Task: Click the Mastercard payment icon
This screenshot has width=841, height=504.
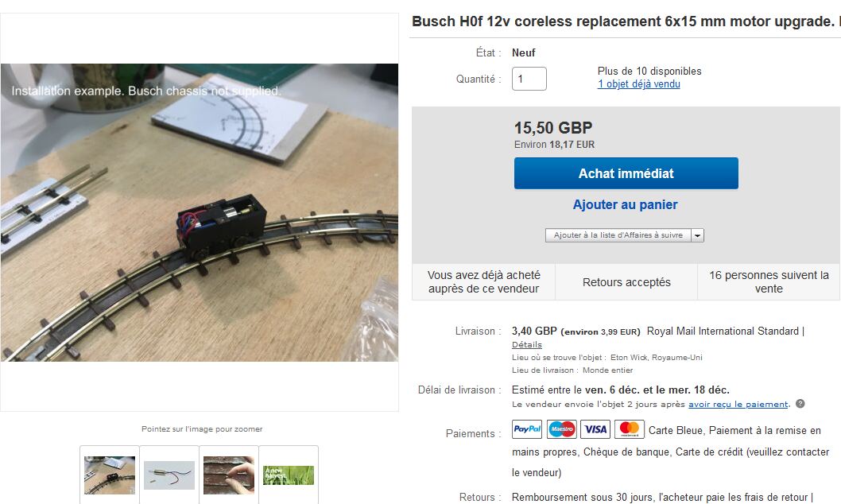Action: [x=629, y=429]
